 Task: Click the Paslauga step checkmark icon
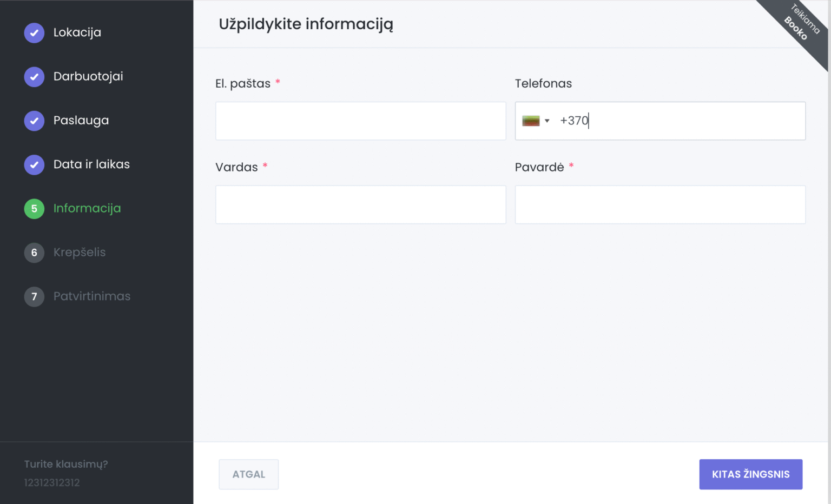click(x=34, y=121)
